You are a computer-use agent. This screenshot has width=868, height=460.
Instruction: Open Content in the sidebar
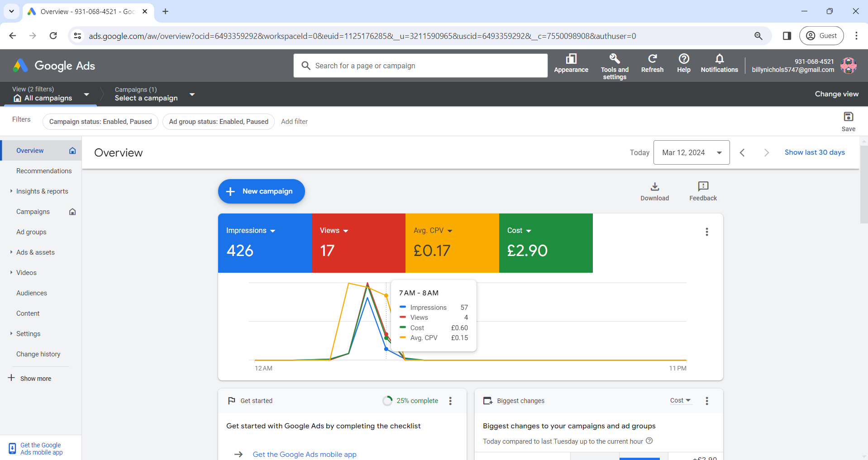tap(28, 313)
